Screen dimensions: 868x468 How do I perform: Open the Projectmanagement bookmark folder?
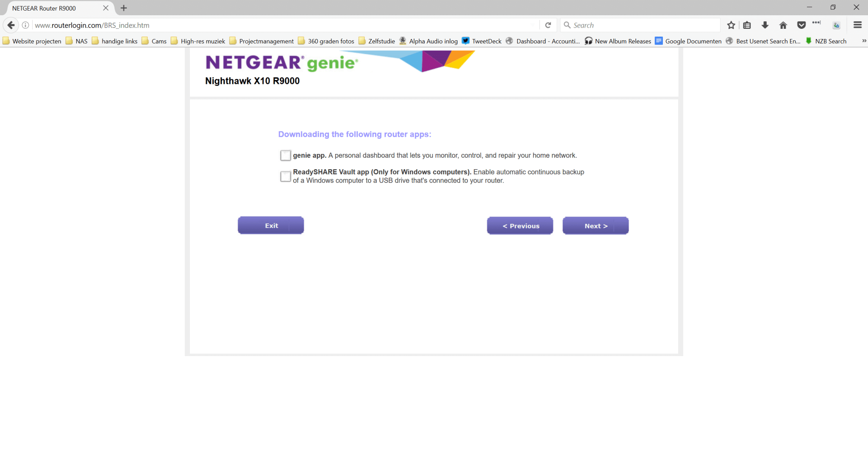point(262,41)
